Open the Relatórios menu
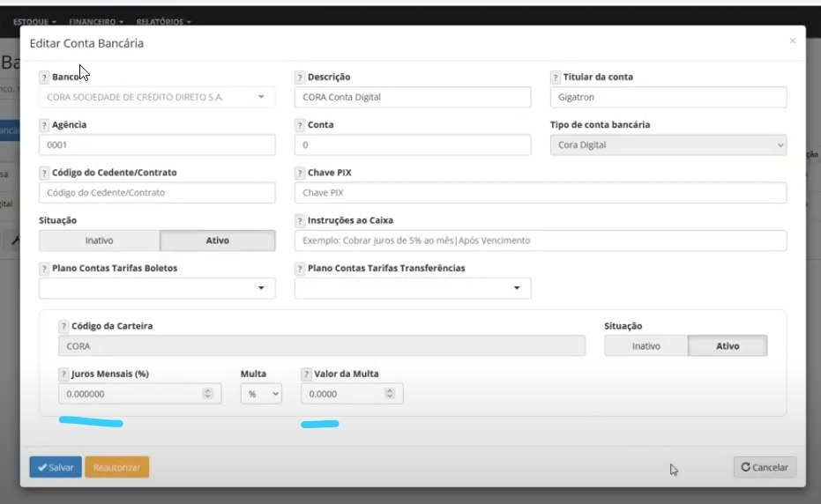The image size is (821, 504). [163, 21]
